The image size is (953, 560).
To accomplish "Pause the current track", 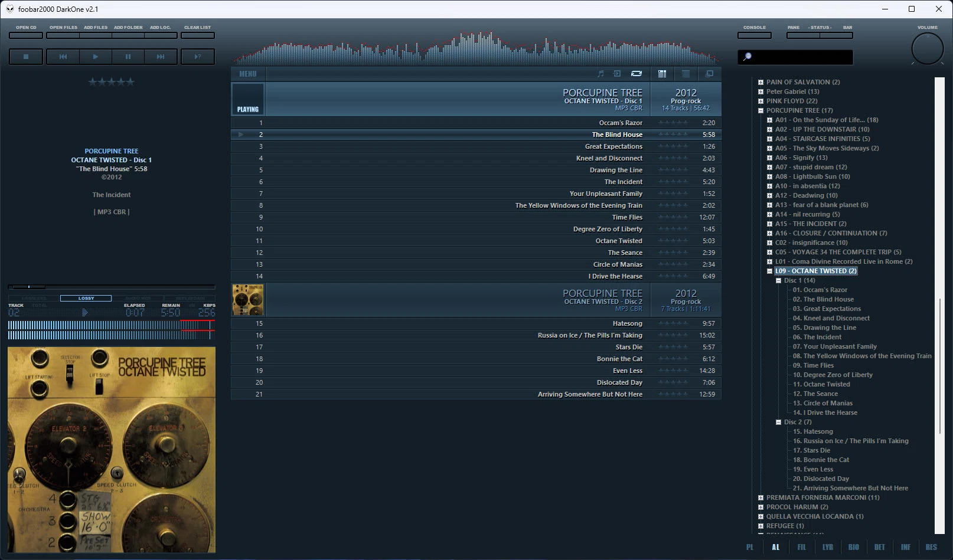I will (128, 57).
